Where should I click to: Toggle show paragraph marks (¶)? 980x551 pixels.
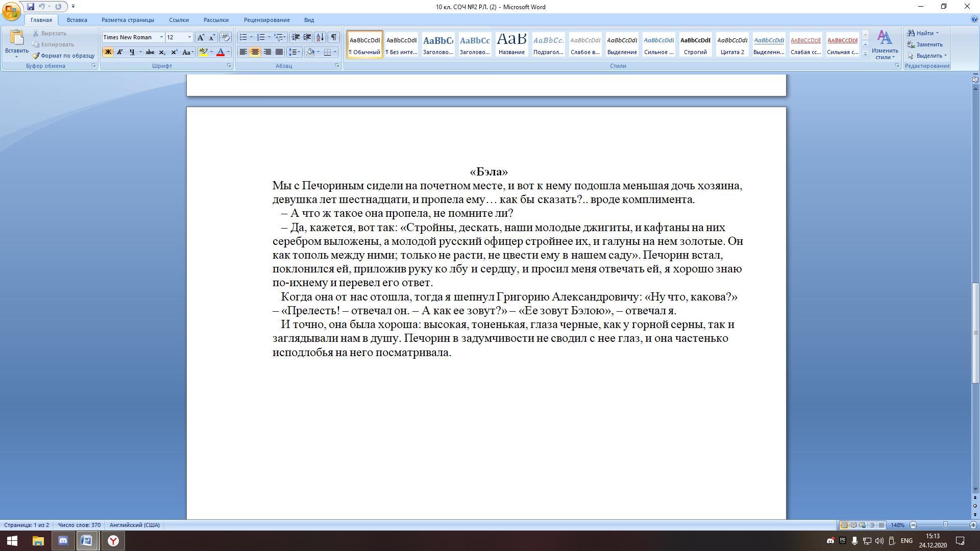(x=333, y=37)
